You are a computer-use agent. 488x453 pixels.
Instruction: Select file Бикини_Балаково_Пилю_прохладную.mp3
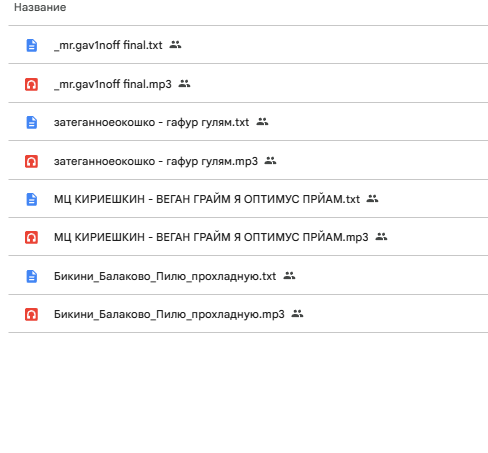[x=169, y=314]
